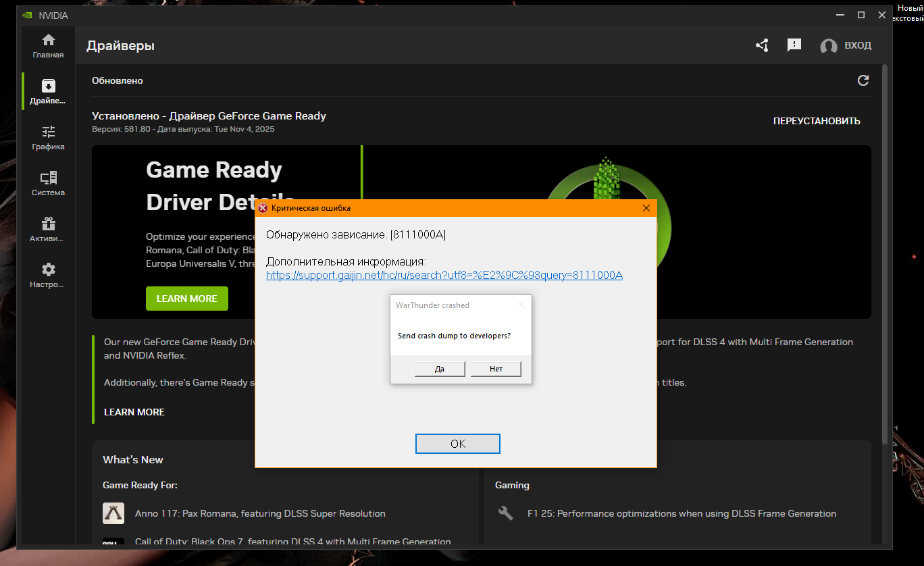This screenshot has width=924, height=566.
Task: Open the gift-box Redeem sidebar section
Action: pos(48,230)
